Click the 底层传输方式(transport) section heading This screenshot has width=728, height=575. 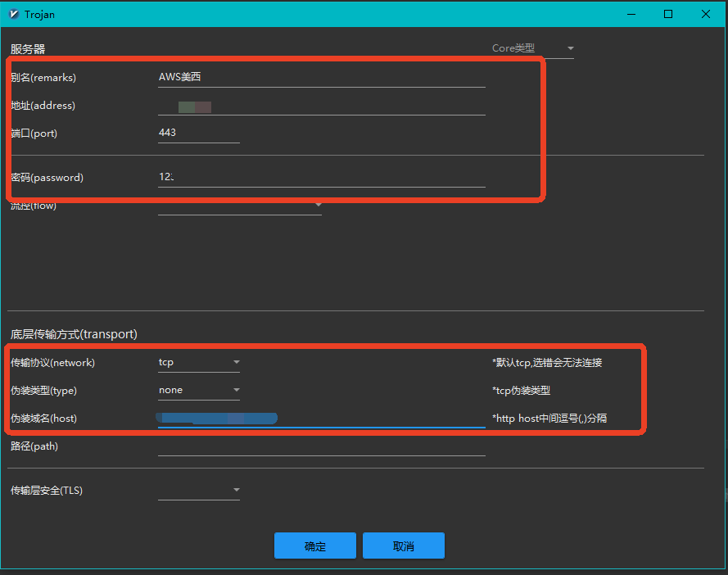(74, 334)
